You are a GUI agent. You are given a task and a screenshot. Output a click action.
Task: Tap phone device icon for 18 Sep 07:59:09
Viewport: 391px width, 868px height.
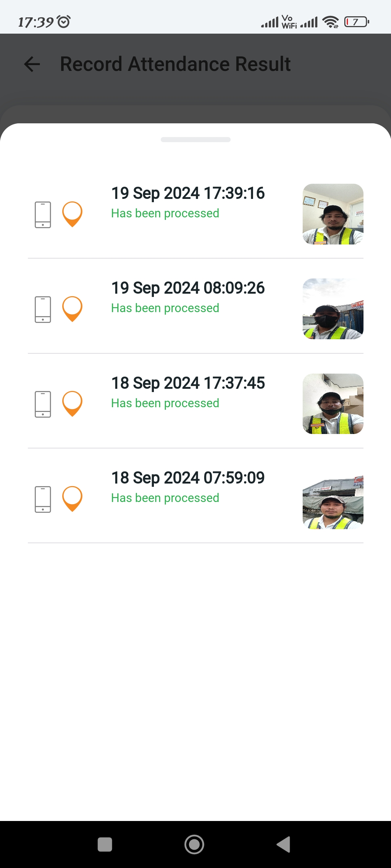pos(43,499)
